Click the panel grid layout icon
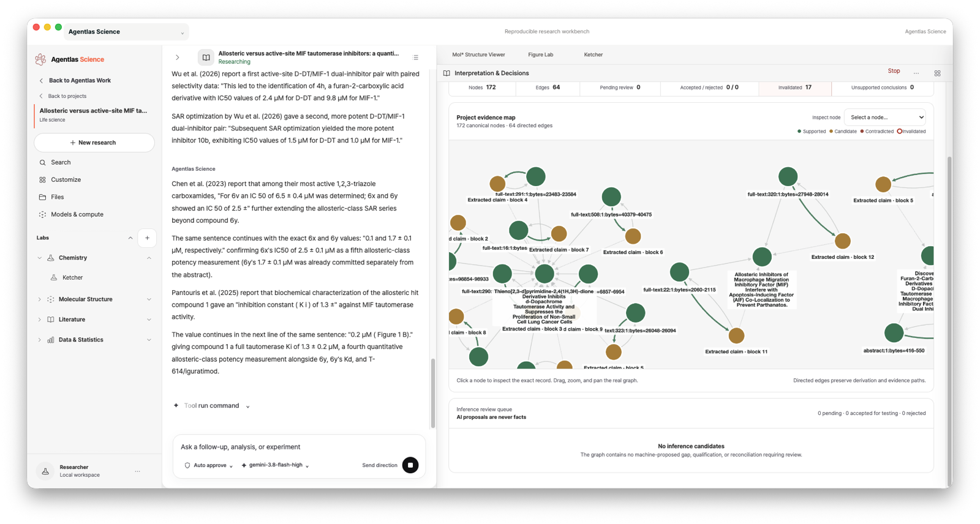 point(937,73)
